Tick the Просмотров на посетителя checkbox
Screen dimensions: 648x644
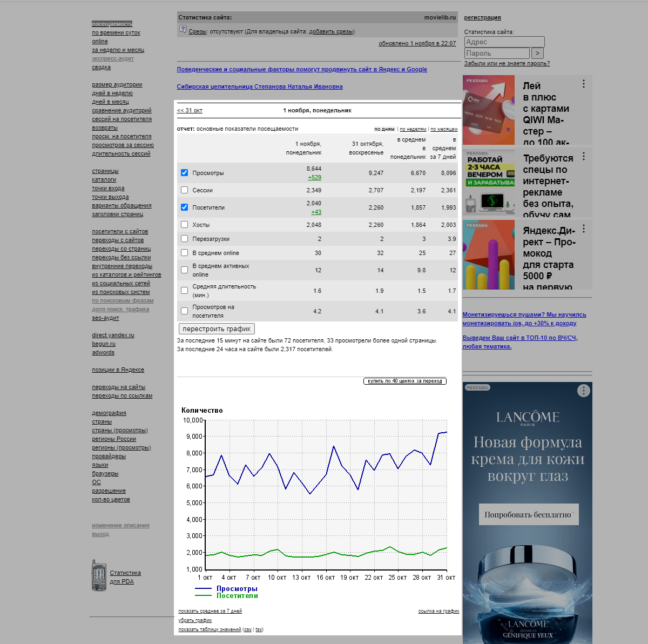185,311
